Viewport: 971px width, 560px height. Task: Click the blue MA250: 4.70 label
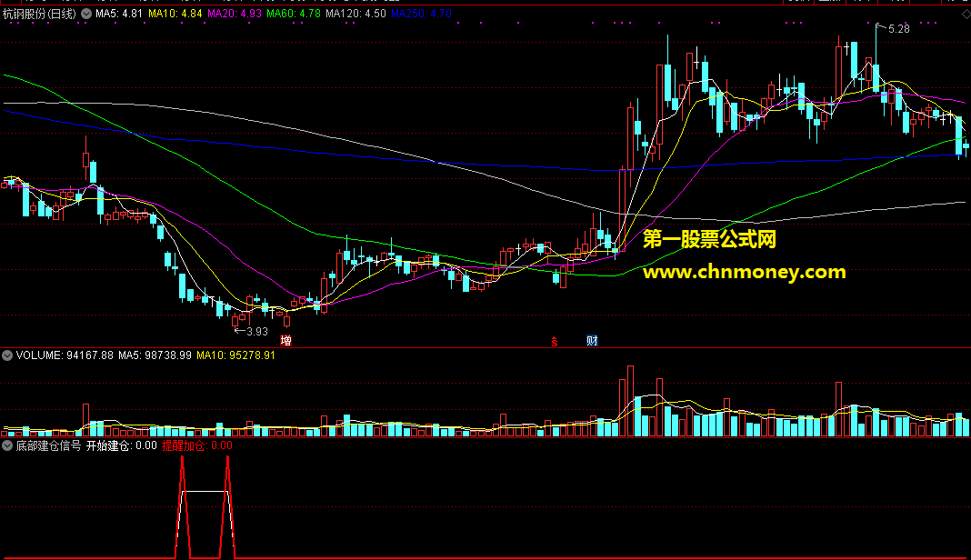[x=422, y=14]
